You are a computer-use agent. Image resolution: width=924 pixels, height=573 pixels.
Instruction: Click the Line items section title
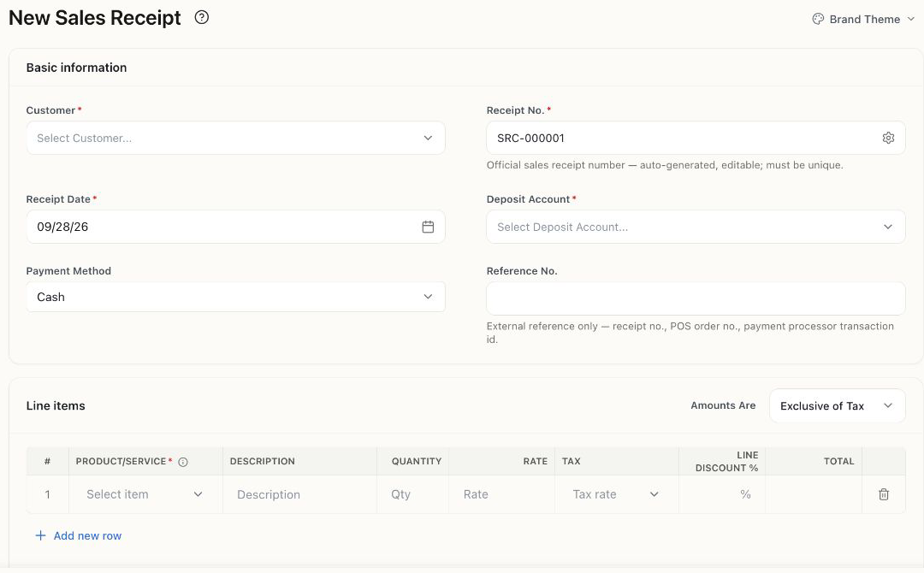(x=56, y=405)
